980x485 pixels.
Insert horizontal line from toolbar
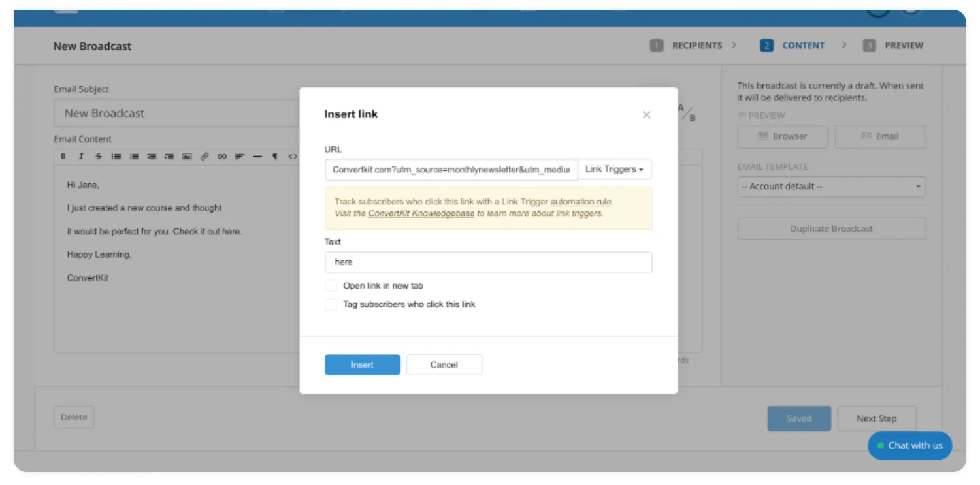pyautogui.click(x=257, y=157)
